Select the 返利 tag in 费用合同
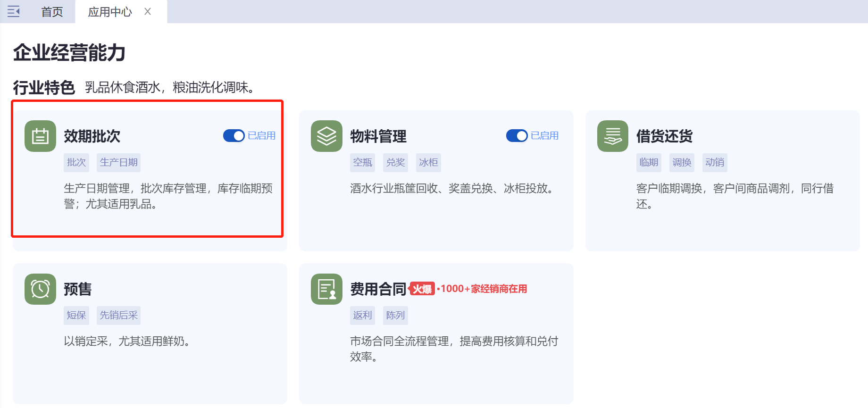The image size is (868, 408). click(x=362, y=316)
